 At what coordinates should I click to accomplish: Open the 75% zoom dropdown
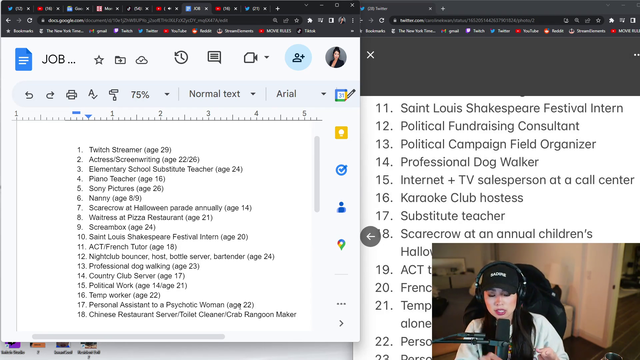pyautogui.click(x=150, y=95)
